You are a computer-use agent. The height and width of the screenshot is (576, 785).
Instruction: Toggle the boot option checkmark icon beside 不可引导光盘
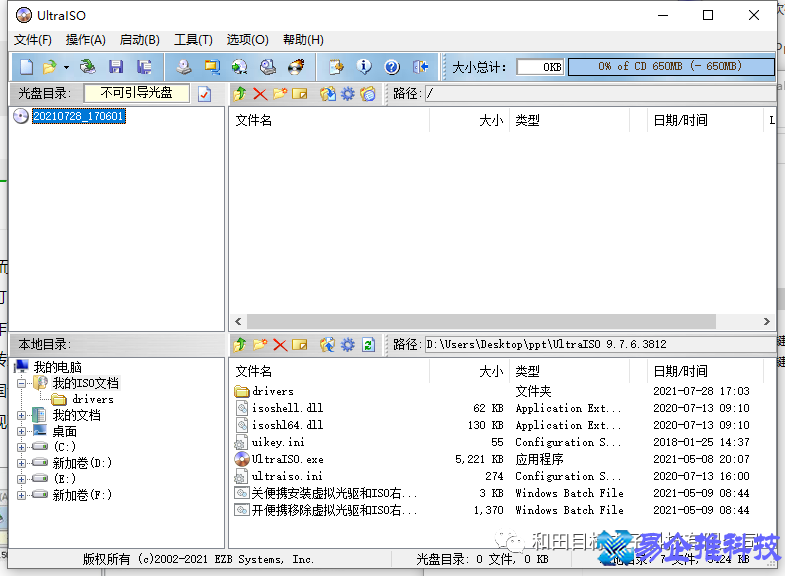205,94
